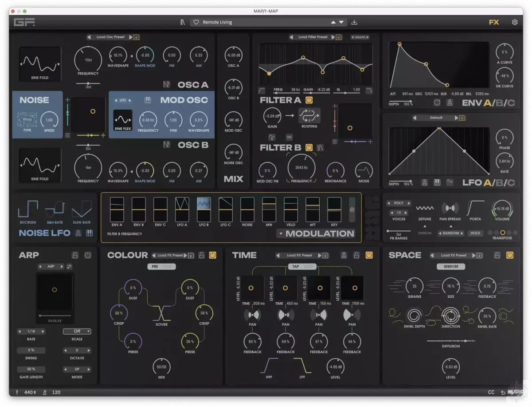Screen dimensions: 532x407
Task: Select the Slew Rate noise LFO shape
Action: click(82, 209)
